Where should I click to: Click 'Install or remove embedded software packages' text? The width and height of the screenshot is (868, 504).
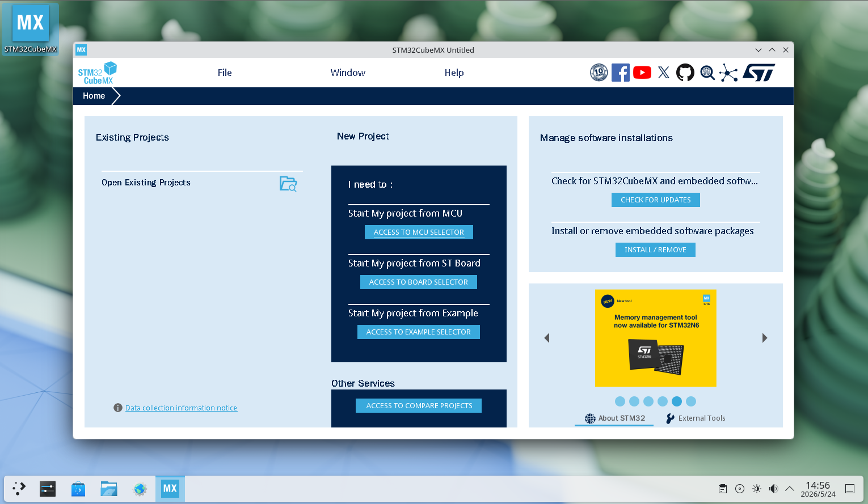pyautogui.click(x=652, y=231)
